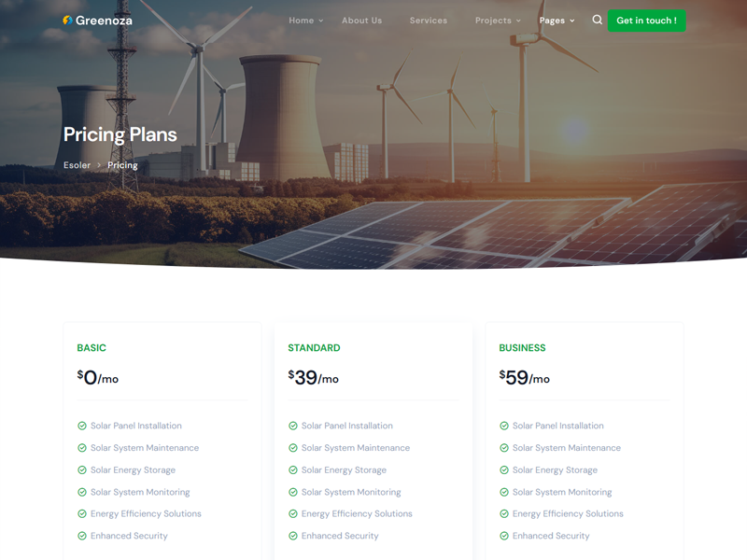
Task: Click Business plan Energy Efficiency Solutions text
Action: coord(568,514)
